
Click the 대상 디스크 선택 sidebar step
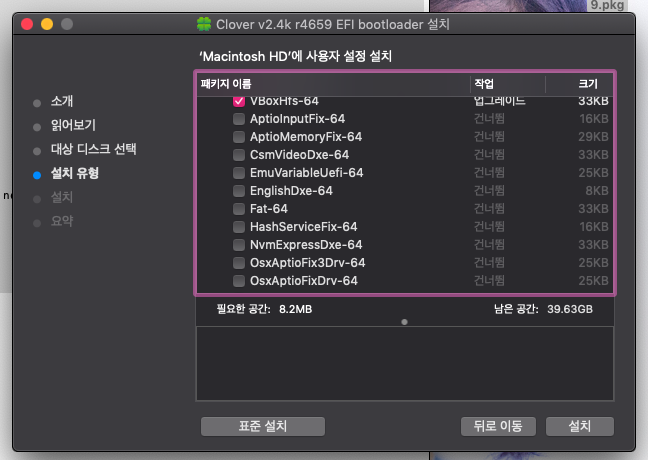[x=93, y=149]
